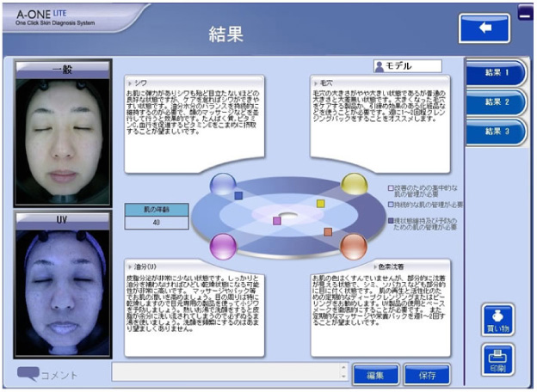Click the 編集 edit button
This screenshot has width=537, height=392.
376,375
